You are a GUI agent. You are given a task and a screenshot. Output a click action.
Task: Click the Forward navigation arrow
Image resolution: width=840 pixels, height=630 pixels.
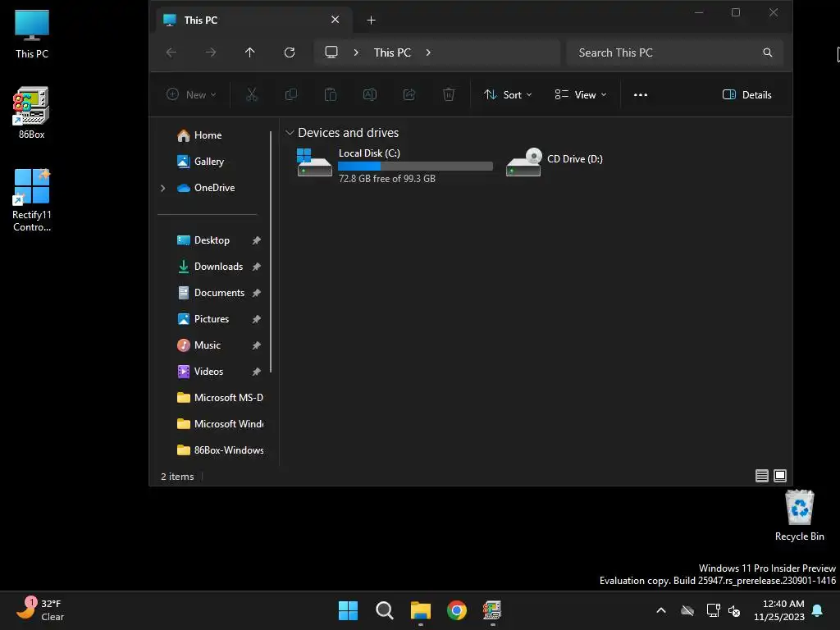[x=211, y=52]
